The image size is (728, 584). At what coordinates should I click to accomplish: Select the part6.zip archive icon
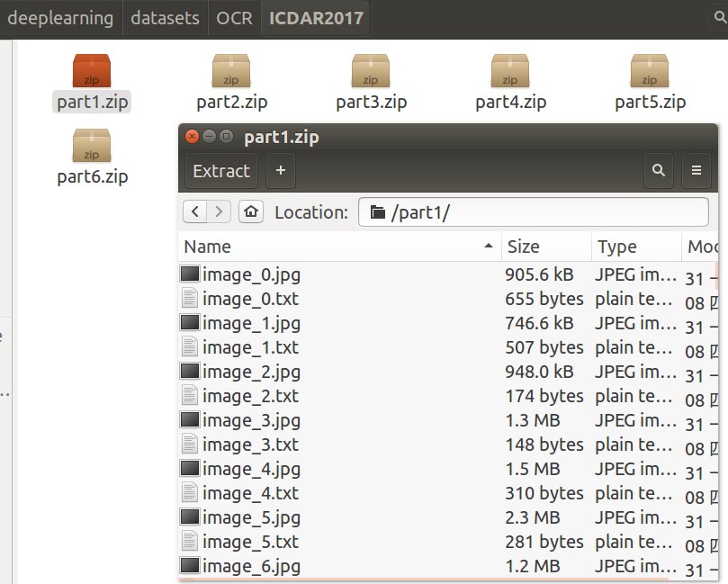pyautogui.click(x=91, y=148)
